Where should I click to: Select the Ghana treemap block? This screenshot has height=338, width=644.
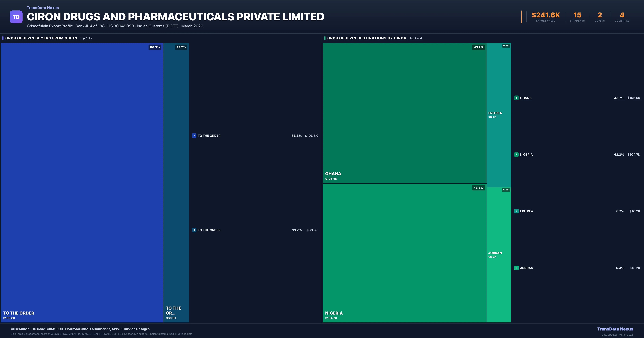pyautogui.click(x=404, y=113)
